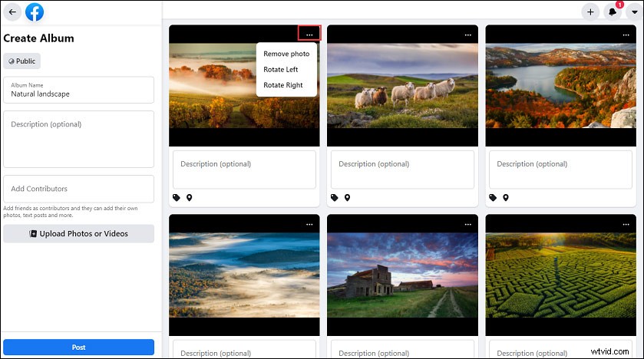Select the green hedge maze thumbnail
This screenshot has height=359, width=644.
coord(560,275)
